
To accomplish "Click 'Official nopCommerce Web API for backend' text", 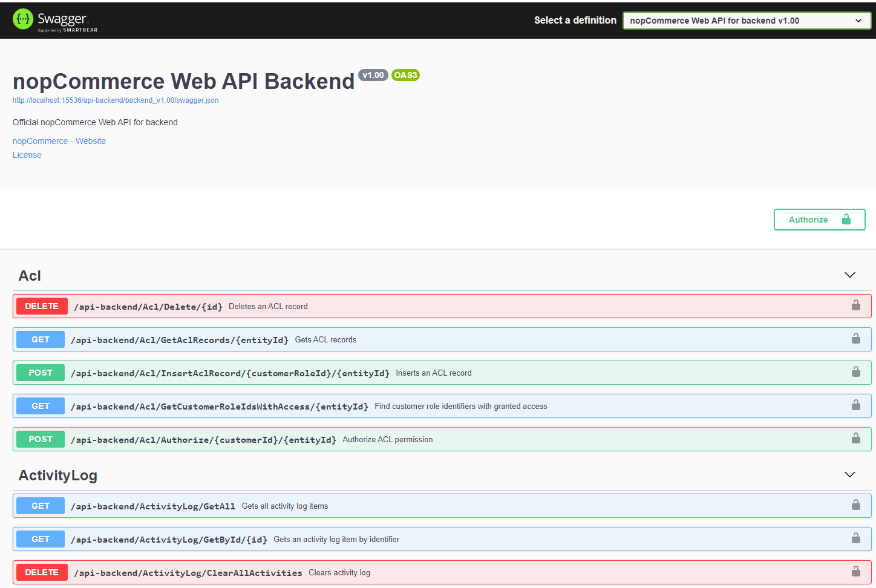I will (95, 122).
